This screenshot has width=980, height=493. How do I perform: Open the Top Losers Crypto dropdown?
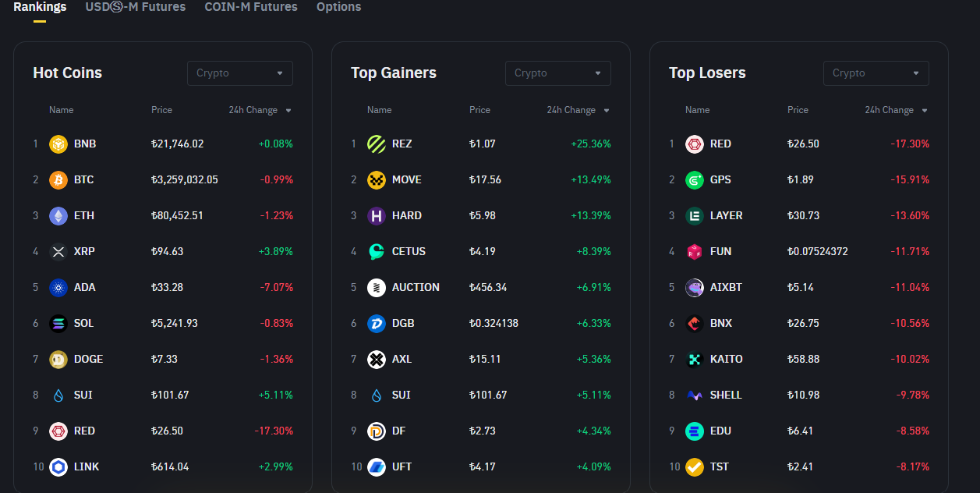click(876, 73)
